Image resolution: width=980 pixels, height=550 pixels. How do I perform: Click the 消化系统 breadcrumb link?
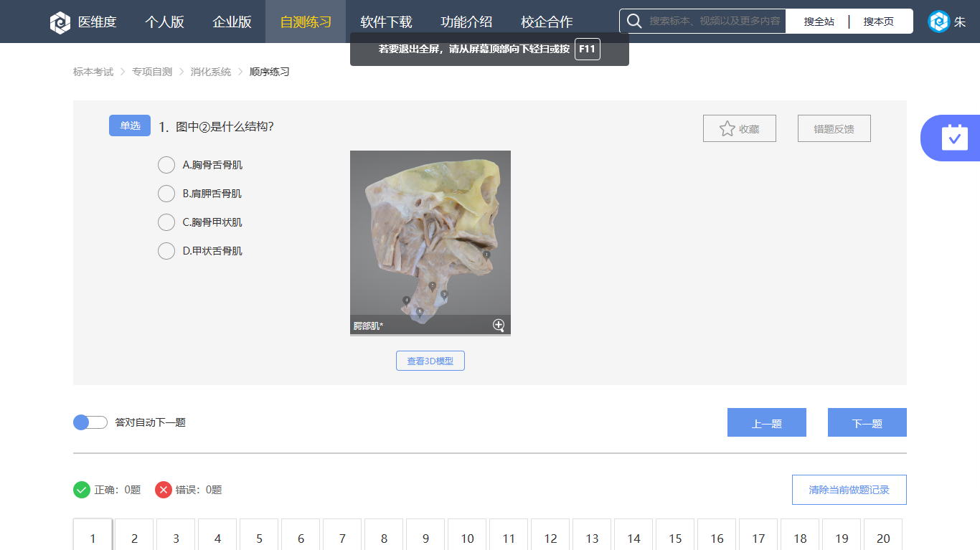(x=211, y=72)
